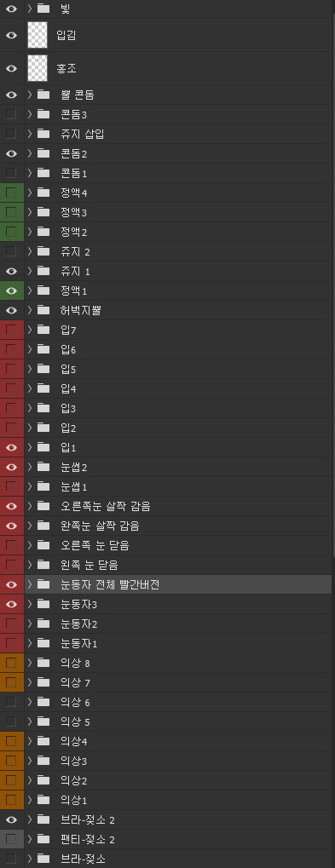The height and width of the screenshot is (868, 335).
Task: Expand 눈동자 전체 빨간버전 group chevron
Action: pyautogui.click(x=30, y=584)
